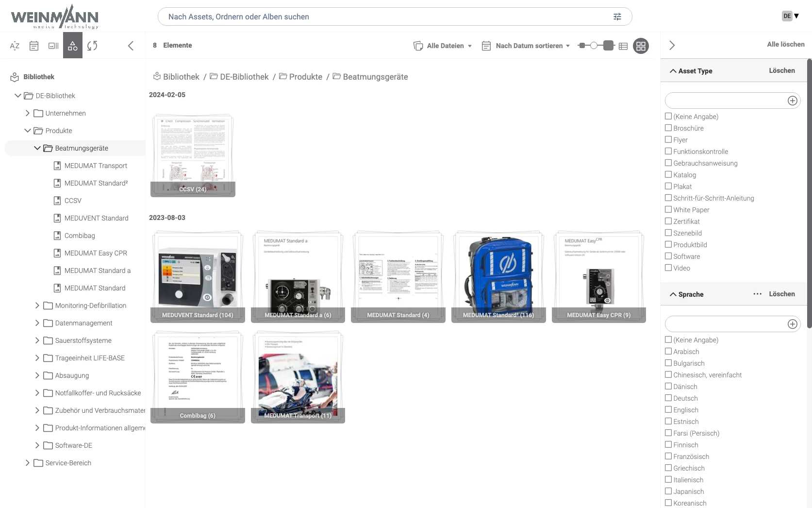Open the MEDUVENT Standard (104) thumbnail
Image resolution: width=812 pixels, height=508 pixels.
point(198,277)
